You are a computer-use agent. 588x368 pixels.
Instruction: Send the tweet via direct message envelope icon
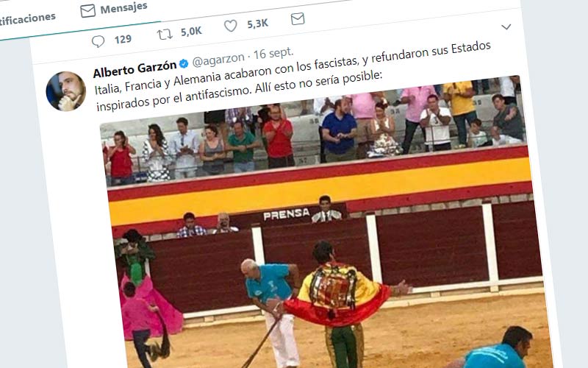click(x=298, y=19)
